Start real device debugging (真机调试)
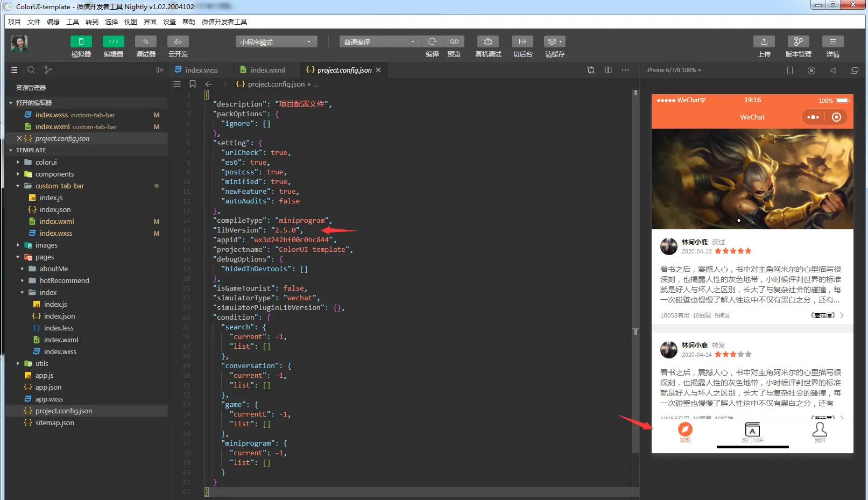This screenshot has width=868, height=500. [488, 41]
